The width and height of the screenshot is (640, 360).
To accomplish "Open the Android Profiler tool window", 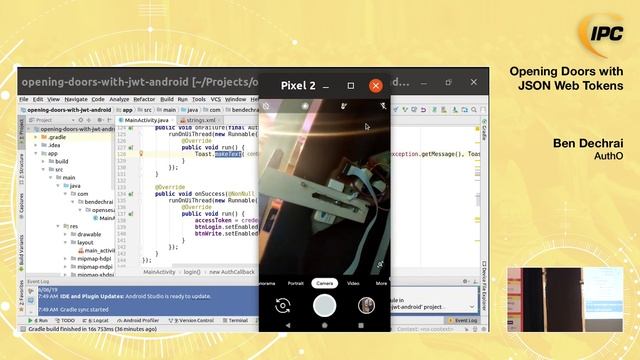I will (x=138, y=321).
